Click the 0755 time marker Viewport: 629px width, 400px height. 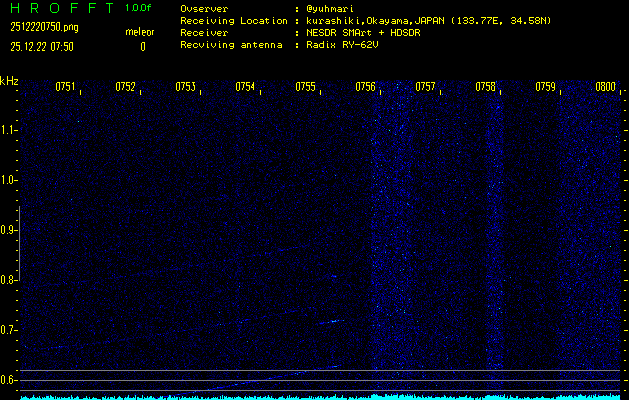pos(305,87)
